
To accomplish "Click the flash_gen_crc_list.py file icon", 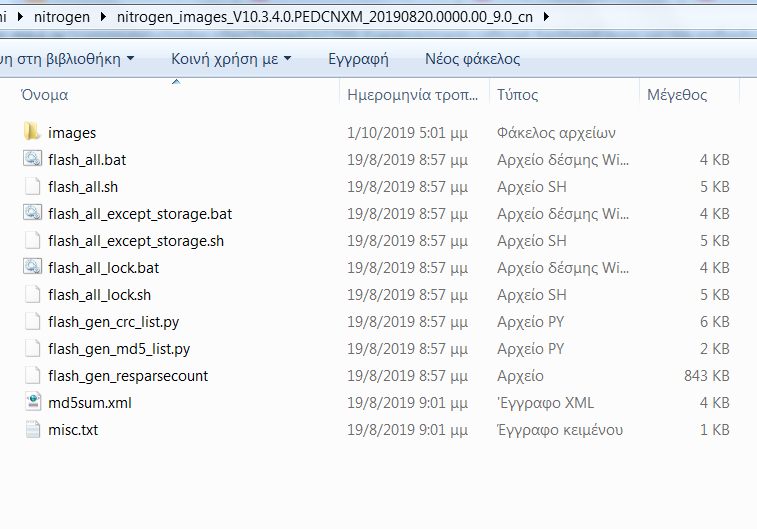I will (32, 321).
